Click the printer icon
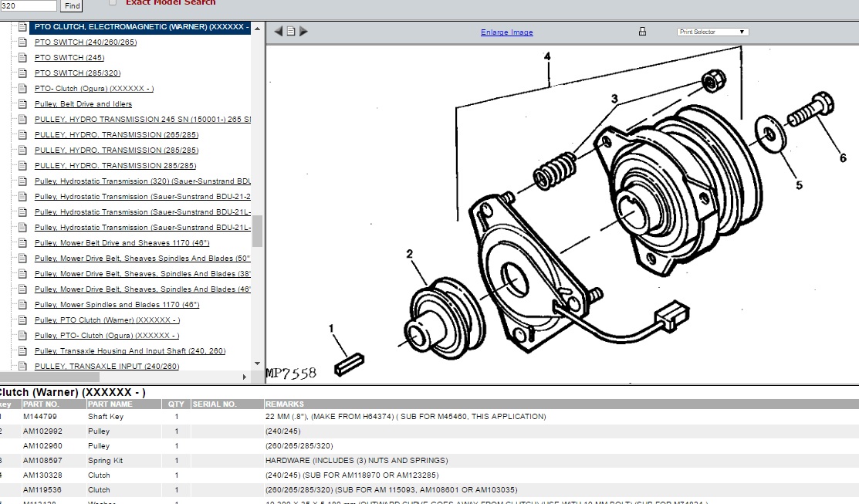Screen dimensions: 859x504 pyautogui.click(x=642, y=32)
